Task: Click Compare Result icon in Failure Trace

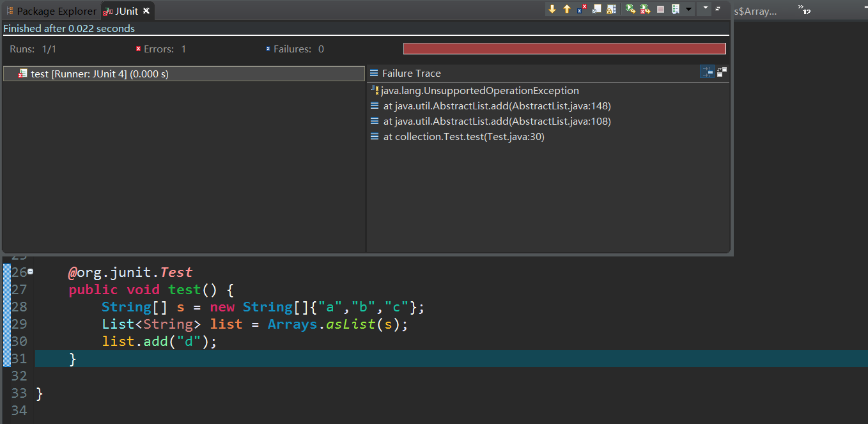Action: pyautogui.click(x=722, y=72)
